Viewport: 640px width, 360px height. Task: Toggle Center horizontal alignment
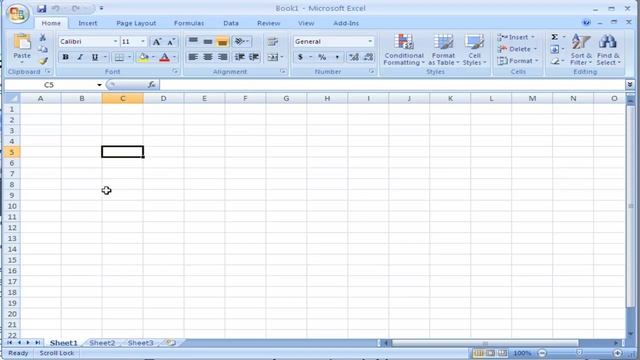pyautogui.click(x=208, y=57)
